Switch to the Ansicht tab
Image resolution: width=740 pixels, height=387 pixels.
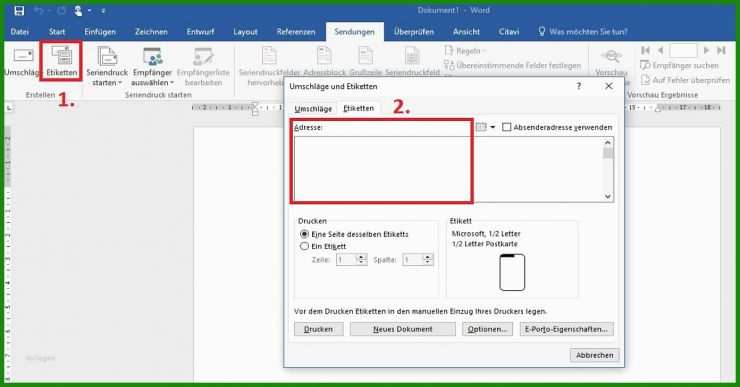466,32
